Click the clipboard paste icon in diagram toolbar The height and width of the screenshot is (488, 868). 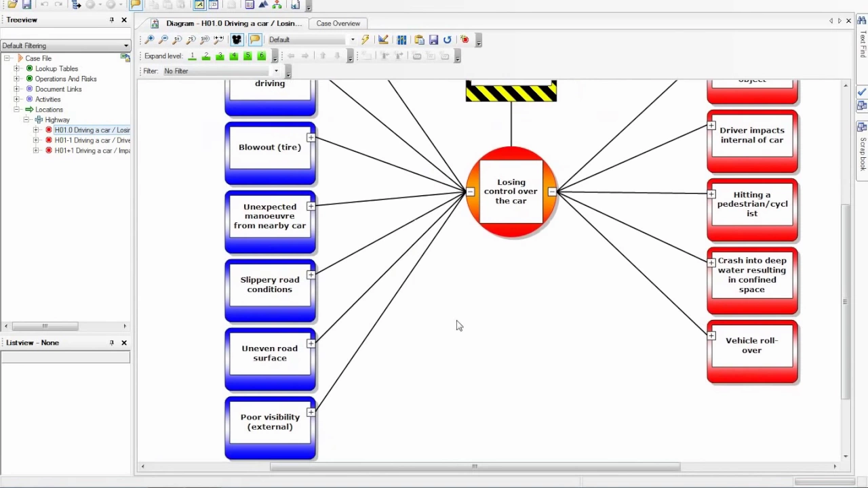point(419,40)
